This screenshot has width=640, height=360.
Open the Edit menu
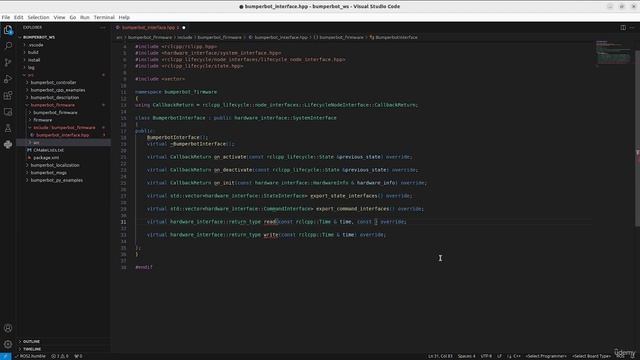(19, 17)
